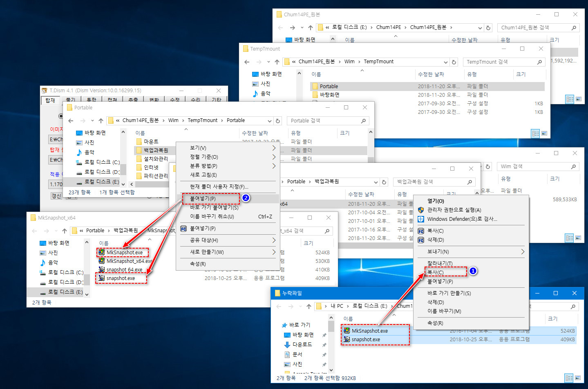The width and height of the screenshot is (588, 389).
Task: Open address dropdown in Chum14PE_원본 window
Action: point(480,28)
